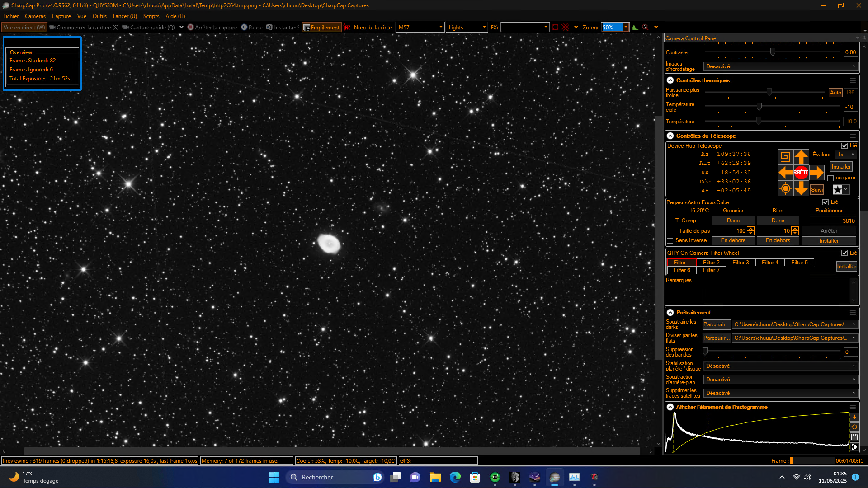
Task: Open the Zoom percentage dropdown
Action: coord(626,28)
